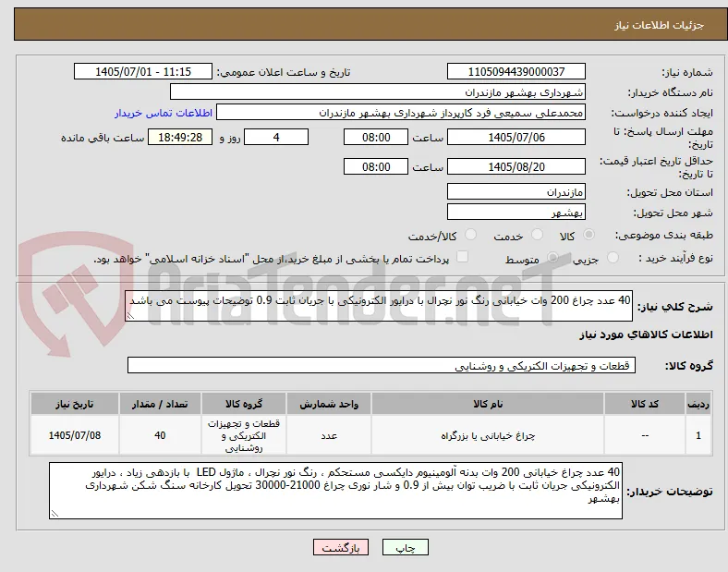Click the buyer organization name field

tap(378, 91)
